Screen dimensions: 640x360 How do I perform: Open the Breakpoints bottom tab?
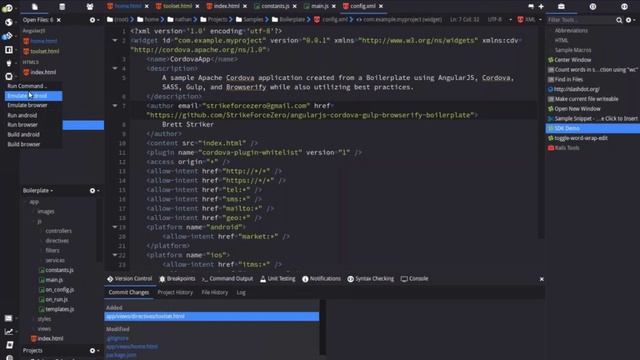click(x=178, y=279)
